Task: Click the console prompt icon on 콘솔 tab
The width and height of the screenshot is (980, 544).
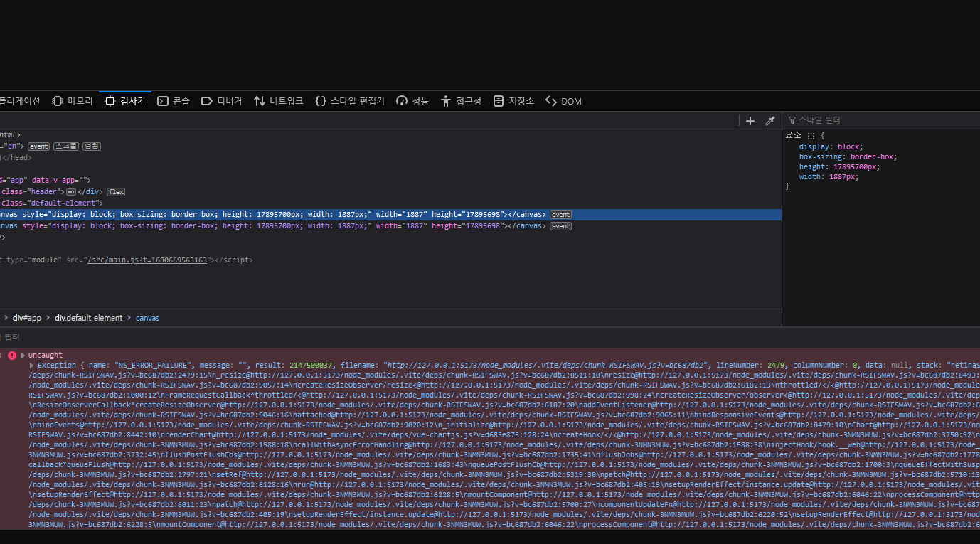Action: click(x=163, y=101)
